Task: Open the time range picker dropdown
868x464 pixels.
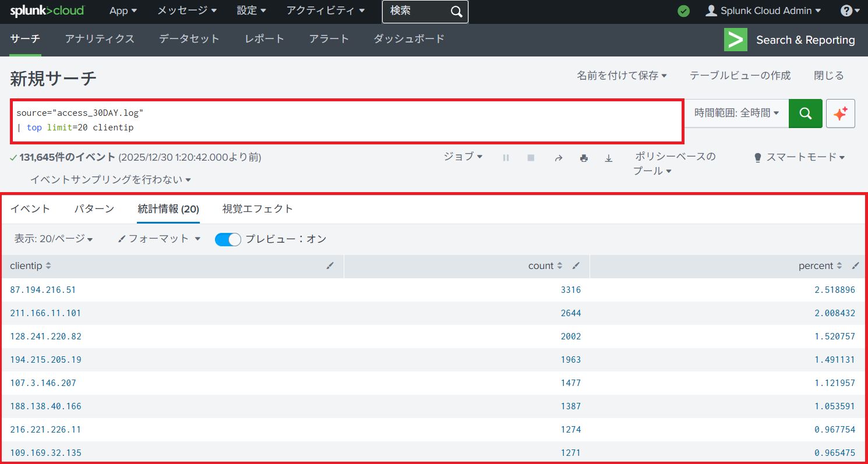Action: pyautogui.click(x=736, y=114)
